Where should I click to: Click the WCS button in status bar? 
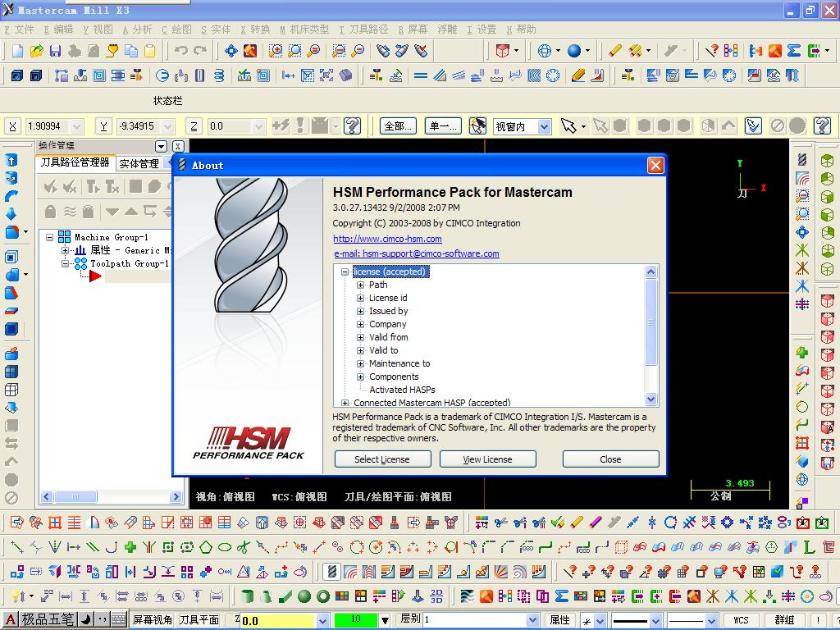pos(741,620)
